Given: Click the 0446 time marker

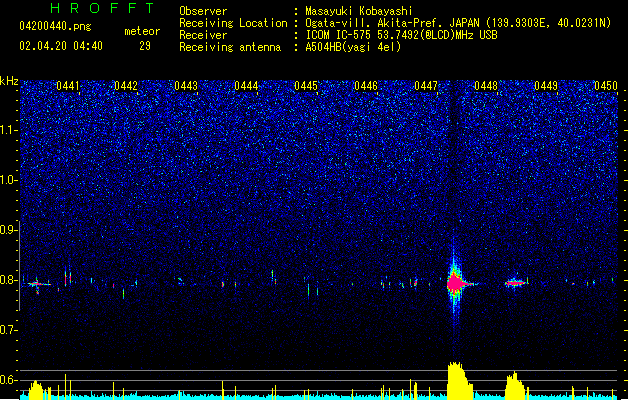Looking at the screenshot, I should pos(366,86).
